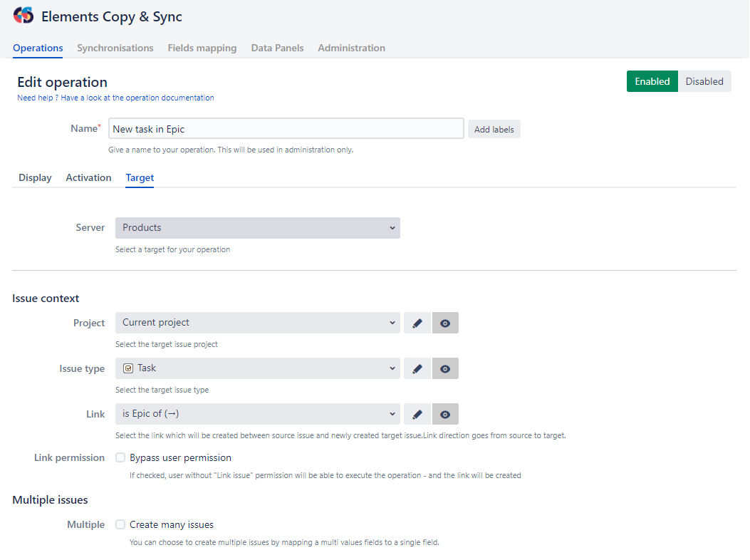Open the Fields mapping tab
This screenshot has height=560, width=750.
point(202,48)
